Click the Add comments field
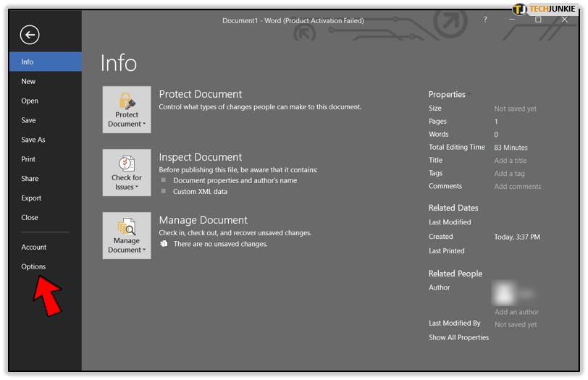The image size is (588, 380). 518,187
